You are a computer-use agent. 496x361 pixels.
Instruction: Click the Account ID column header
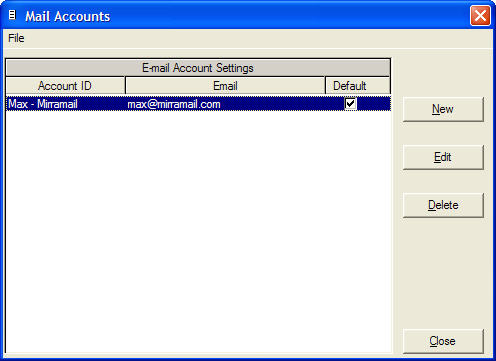tap(66, 86)
